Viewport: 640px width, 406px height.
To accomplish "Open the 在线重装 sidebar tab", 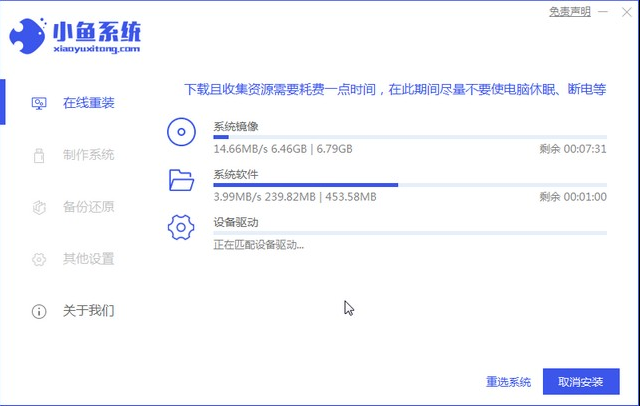I will (x=89, y=103).
